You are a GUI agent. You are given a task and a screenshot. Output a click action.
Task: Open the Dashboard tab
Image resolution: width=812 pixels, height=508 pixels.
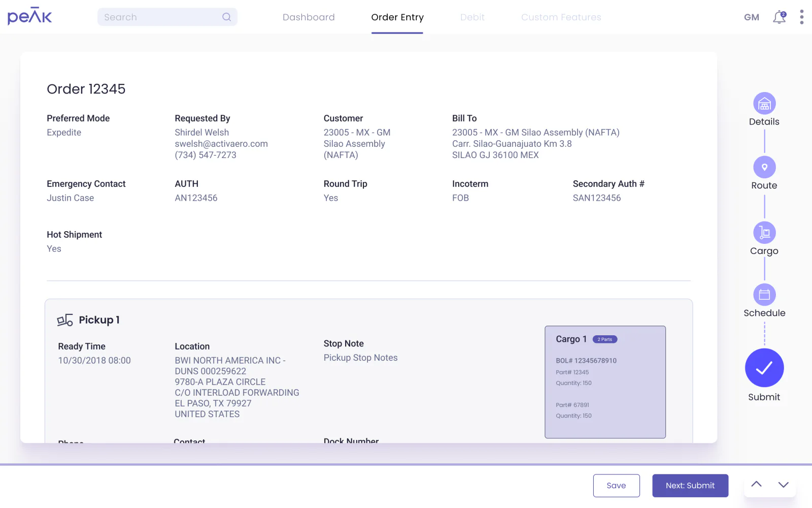point(309,17)
